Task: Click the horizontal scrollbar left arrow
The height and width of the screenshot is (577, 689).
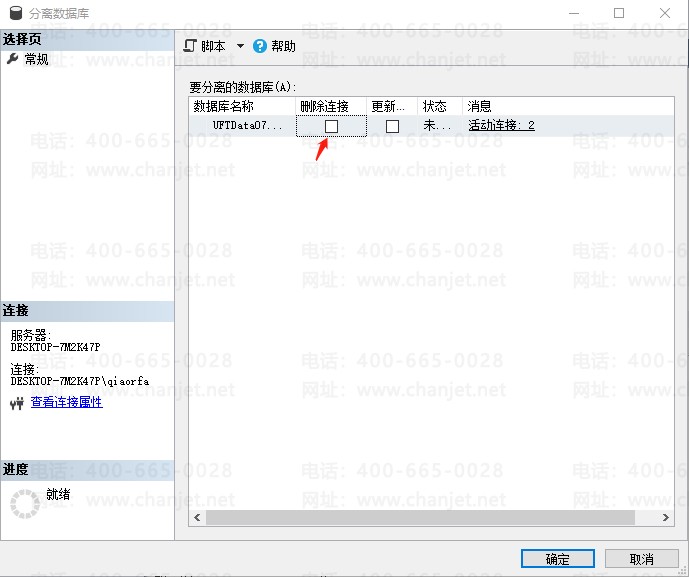Action: 198,517
